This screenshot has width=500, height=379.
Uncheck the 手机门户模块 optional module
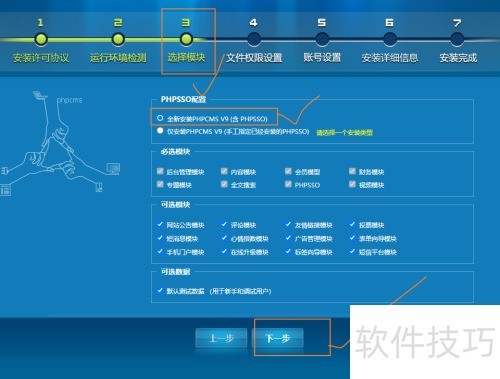(160, 251)
